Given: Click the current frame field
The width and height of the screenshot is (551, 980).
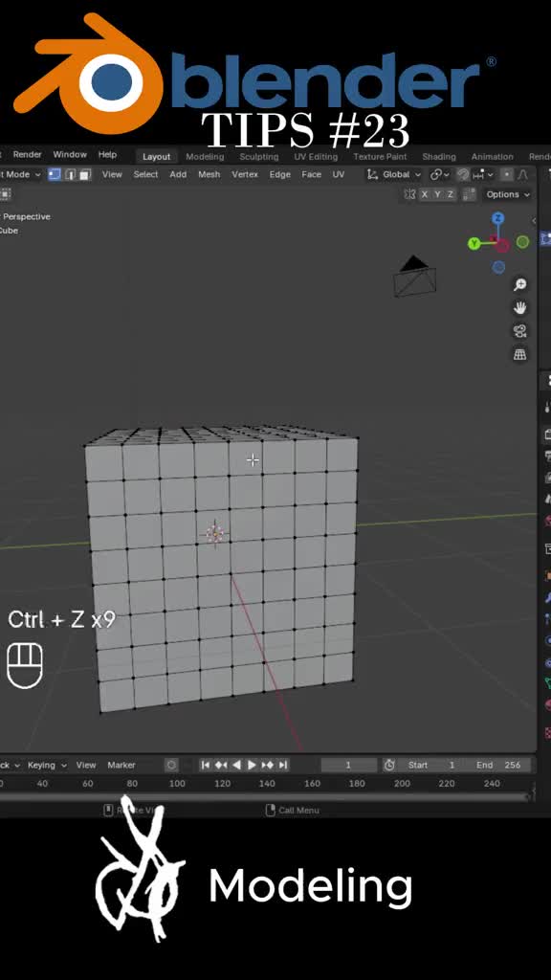Looking at the screenshot, I should 348,765.
